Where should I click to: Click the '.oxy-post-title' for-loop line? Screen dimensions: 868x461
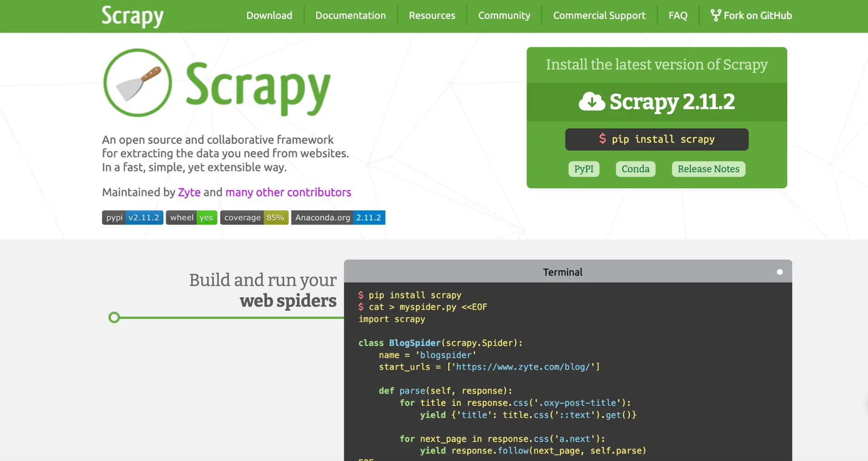point(515,403)
